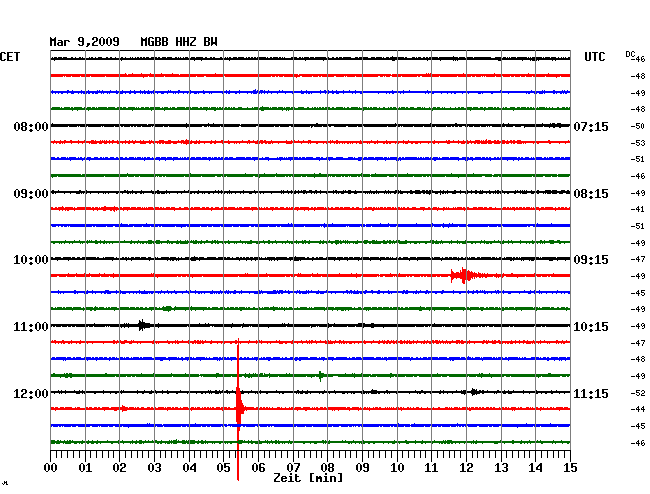Select the black event on the 12:00 trace near minute 12
The width and height of the screenshot is (650, 494).
pyautogui.click(x=474, y=392)
